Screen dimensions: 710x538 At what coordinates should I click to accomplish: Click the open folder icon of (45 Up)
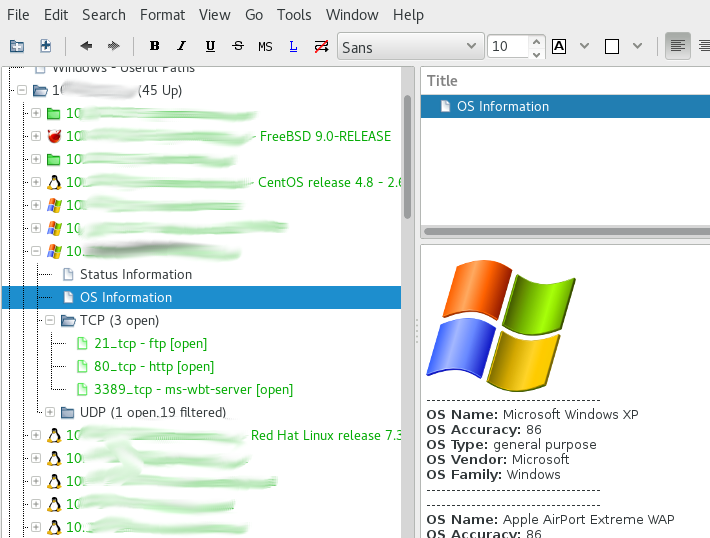click(x=40, y=91)
